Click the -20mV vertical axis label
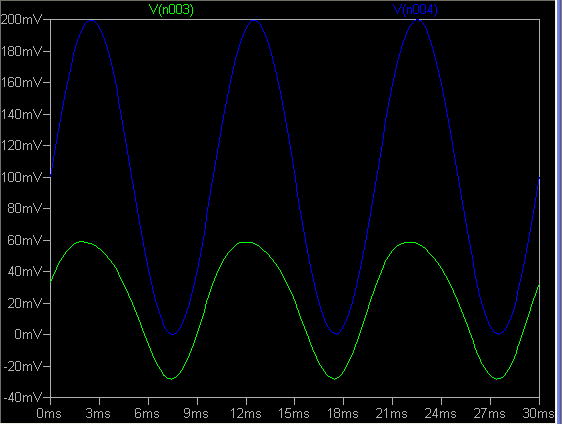 pyautogui.click(x=23, y=366)
